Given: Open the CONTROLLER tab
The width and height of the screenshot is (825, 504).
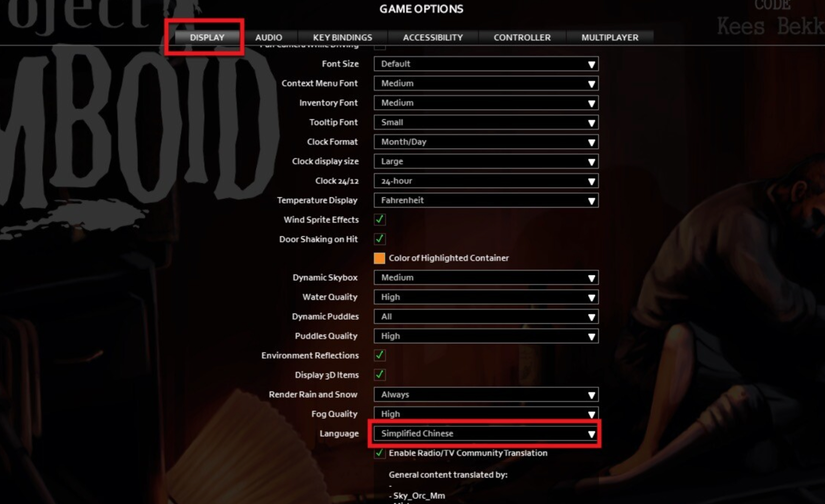Looking at the screenshot, I should pyautogui.click(x=522, y=37).
